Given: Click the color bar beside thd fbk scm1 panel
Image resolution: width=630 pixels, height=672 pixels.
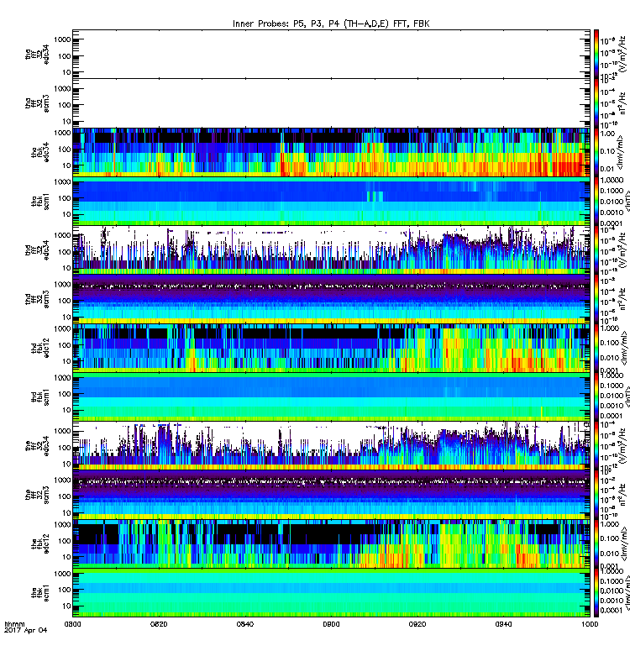Looking at the screenshot, I should click(596, 397).
